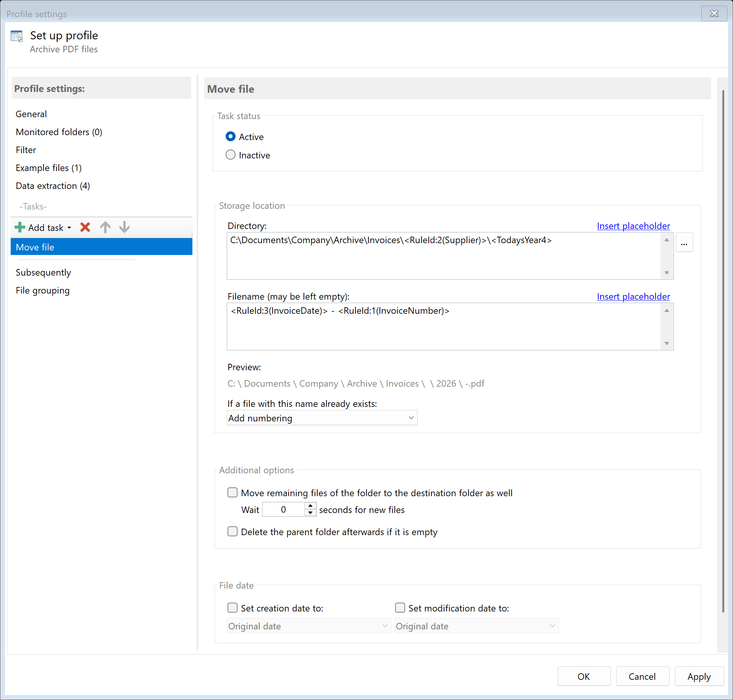Enable deleting the empty parent folder
This screenshot has width=733, height=700.
click(232, 531)
